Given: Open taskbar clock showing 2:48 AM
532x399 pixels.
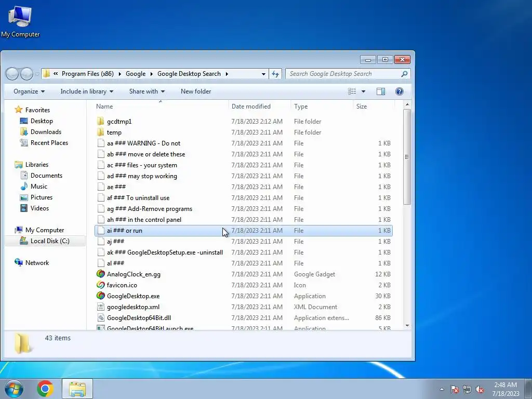Looking at the screenshot, I should [x=505, y=389].
